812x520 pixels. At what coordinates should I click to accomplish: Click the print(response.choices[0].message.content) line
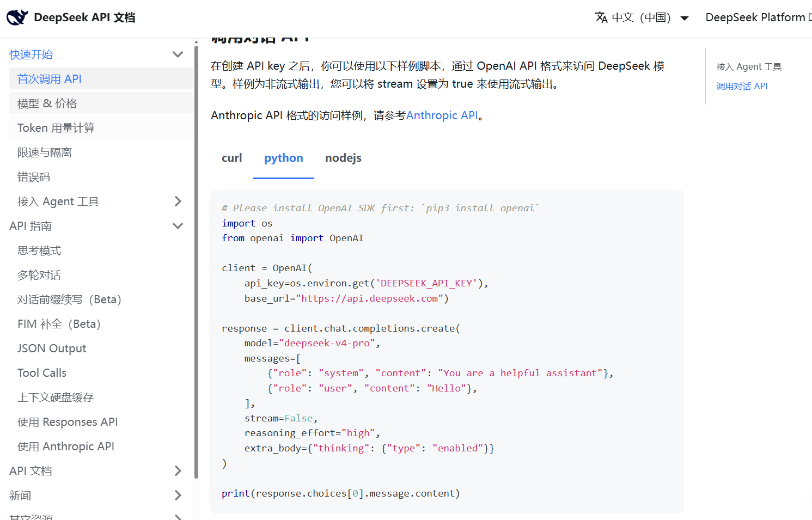click(x=341, y=493)
